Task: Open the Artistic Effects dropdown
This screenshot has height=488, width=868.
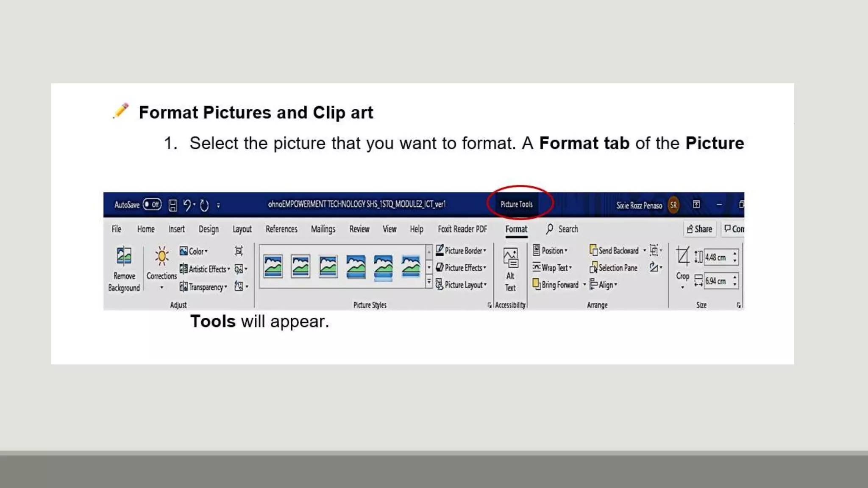Action: [x=205, y=269]
